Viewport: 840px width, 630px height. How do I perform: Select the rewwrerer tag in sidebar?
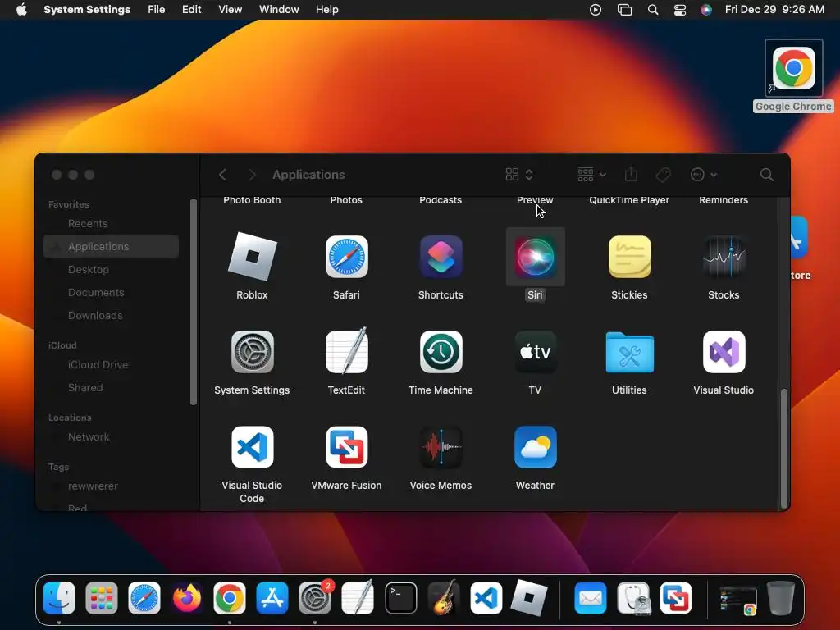click(x=111, y=486)
